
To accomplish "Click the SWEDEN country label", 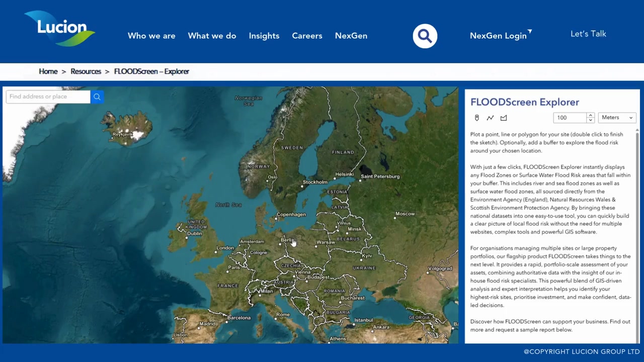I will click(292, 148).
